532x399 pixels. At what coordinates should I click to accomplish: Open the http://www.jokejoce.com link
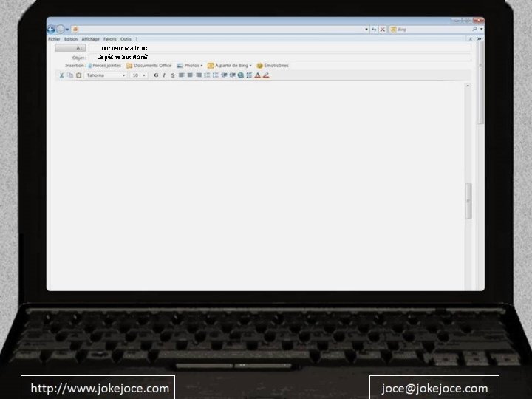pyautogui.click(x=100, y=388)
